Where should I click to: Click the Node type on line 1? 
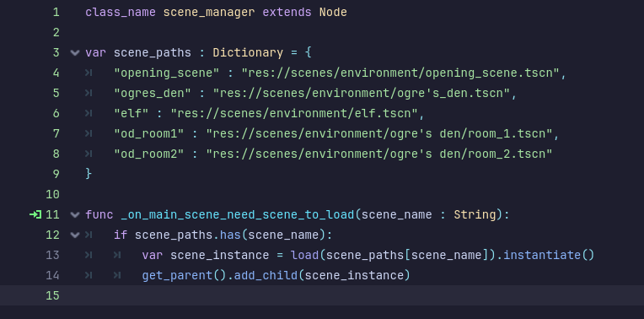333,13
